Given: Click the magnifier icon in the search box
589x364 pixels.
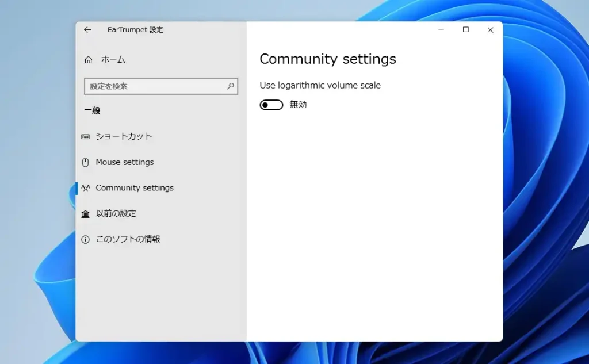Looking at the screenshot, I should [x=231, y=86].
